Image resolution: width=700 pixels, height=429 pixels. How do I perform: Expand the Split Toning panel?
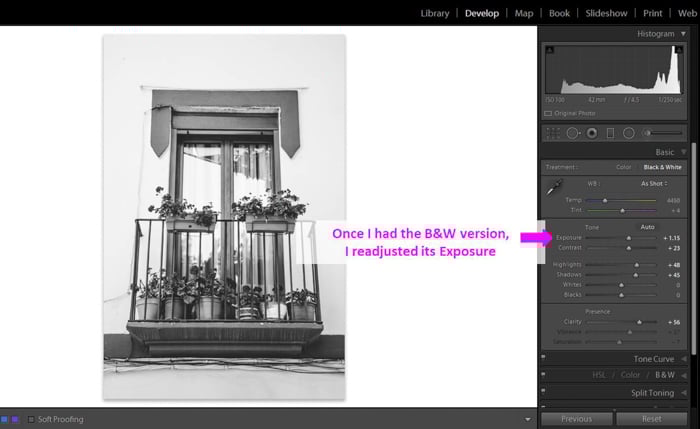(x=684, y=393)
